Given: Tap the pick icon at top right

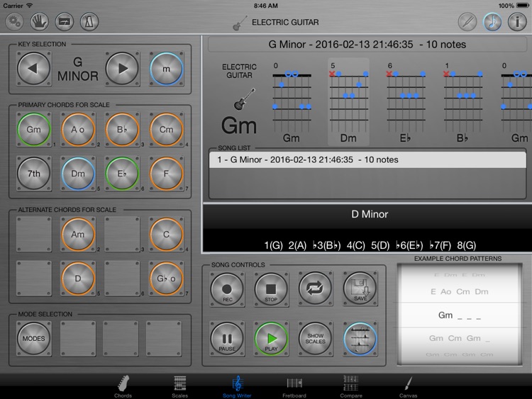Looking at the screenshot, I should pyautogui.click(x=467, y=22).
